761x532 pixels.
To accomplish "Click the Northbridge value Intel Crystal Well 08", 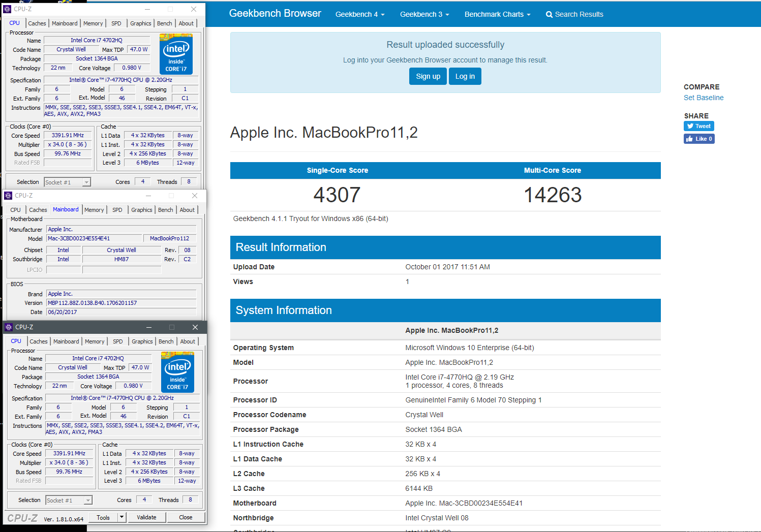I will (x=437, y=518).
